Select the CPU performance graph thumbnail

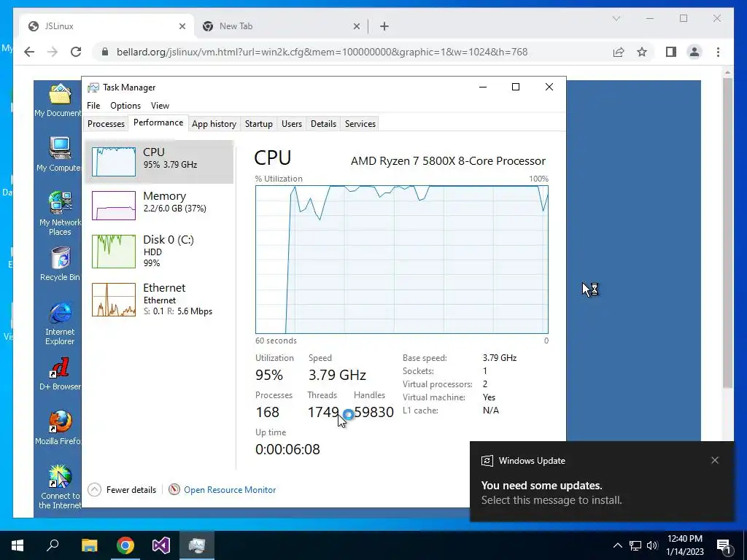[114, 161]
